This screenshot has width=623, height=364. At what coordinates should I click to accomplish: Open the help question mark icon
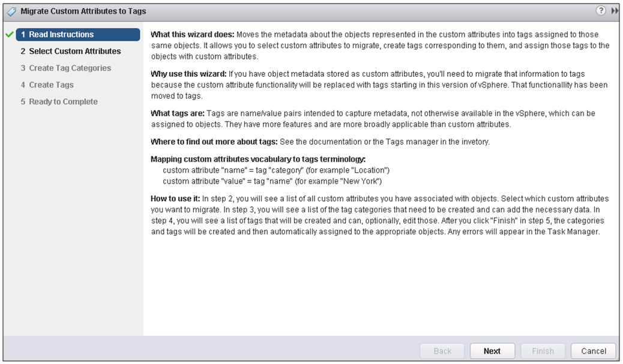point(601,11)
